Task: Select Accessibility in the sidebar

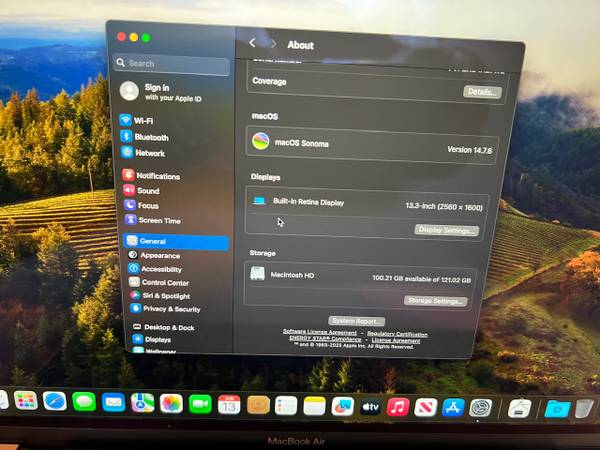Action: (155, 269)
